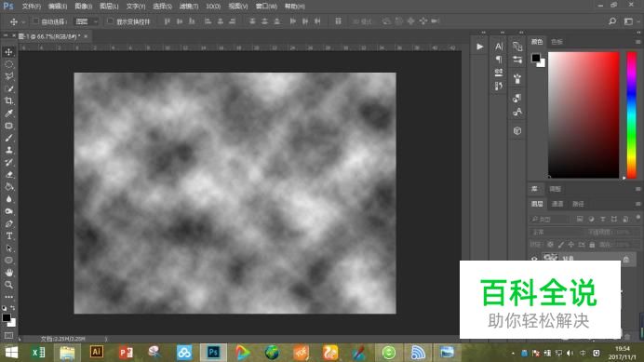Image resolution: width=644 pixels, height=362 pixels.
Task: Select the Zoom tool
Action: (x=8, y=285)
